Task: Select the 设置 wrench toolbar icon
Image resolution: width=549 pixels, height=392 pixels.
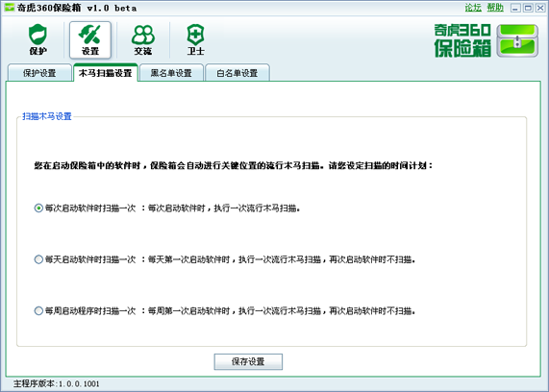Action: pos(90,39)
